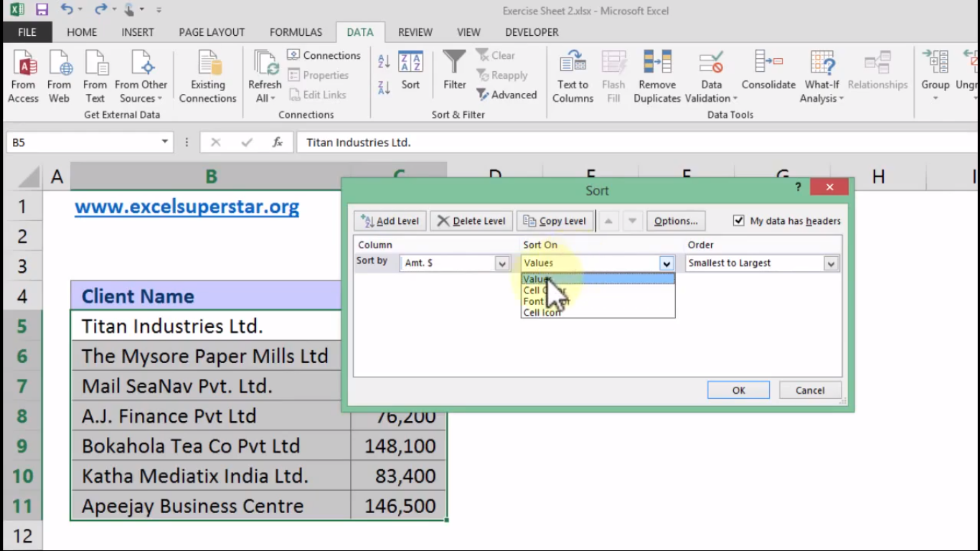Expand the Sort by column dropdown
This screenshot has height=551, width=980.
coord(502,263)
